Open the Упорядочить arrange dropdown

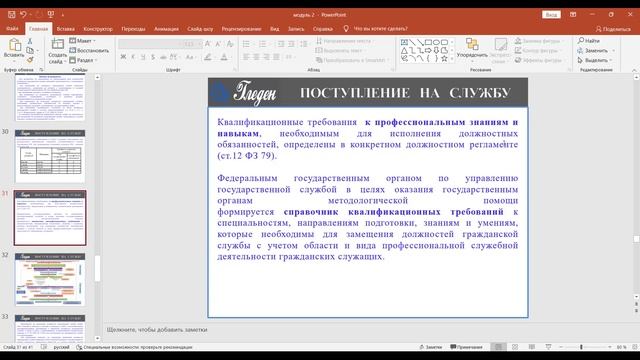[x=472, y=51]
